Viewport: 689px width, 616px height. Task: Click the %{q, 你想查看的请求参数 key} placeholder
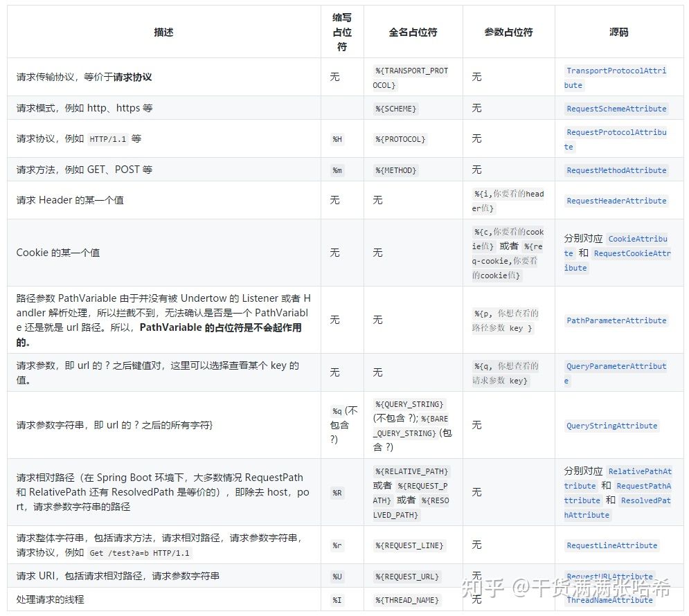(x=505, y=373)
